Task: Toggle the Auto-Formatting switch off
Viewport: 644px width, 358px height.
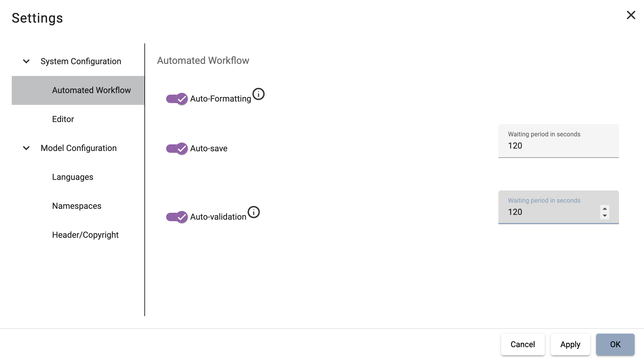Action: coord(176,98)
